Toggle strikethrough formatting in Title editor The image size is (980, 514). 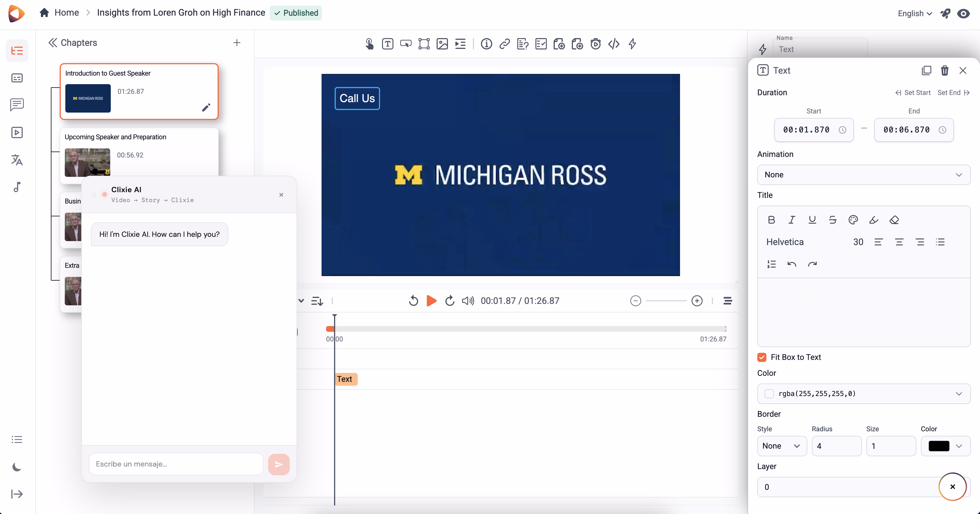pos(832,220)
